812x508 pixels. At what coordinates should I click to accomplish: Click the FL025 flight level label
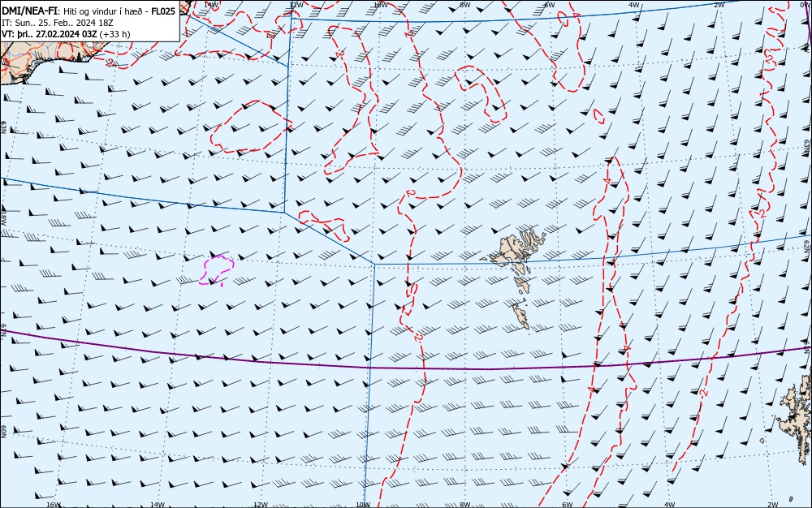click(x=163, y=11)
